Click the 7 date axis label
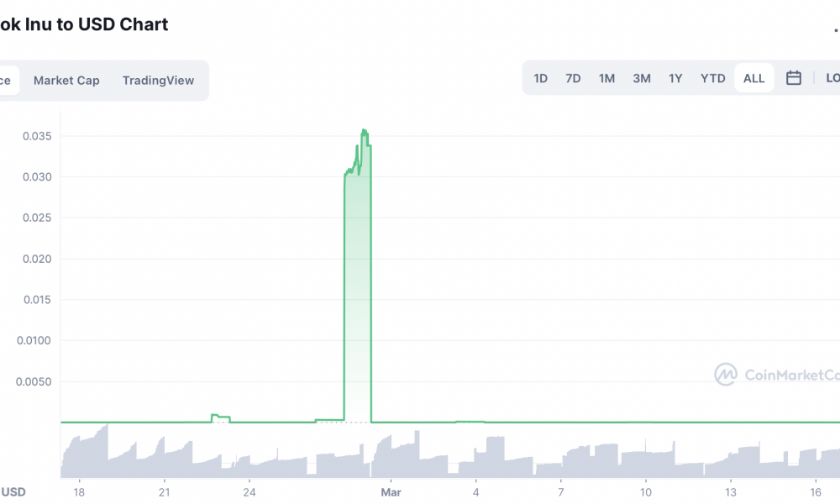The height and width of the screenshot is (504, 840). [561, 492]
